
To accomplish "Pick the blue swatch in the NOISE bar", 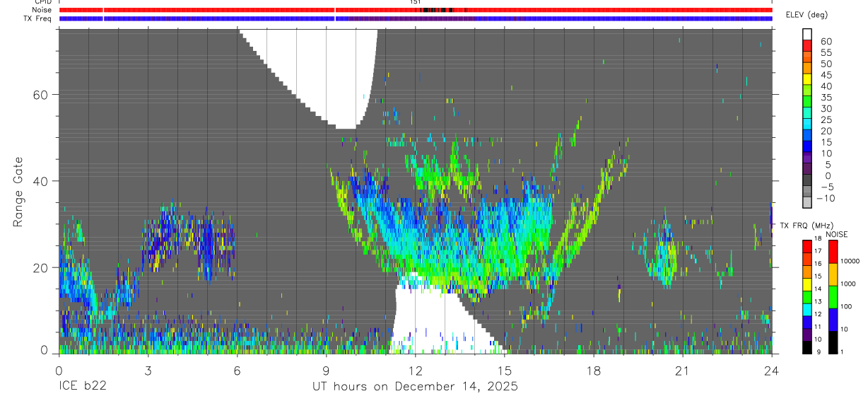I will click(833, 320).
